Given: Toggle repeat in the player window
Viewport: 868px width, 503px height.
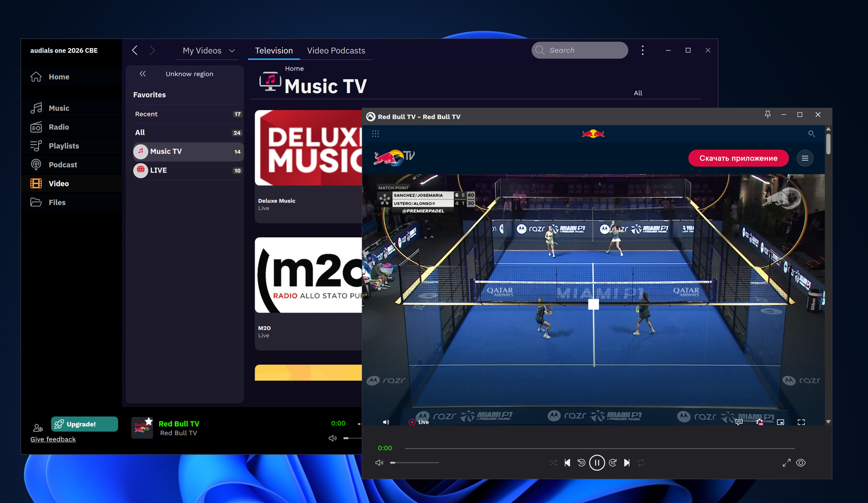Looking at the screenshot, I should point(641,463).
